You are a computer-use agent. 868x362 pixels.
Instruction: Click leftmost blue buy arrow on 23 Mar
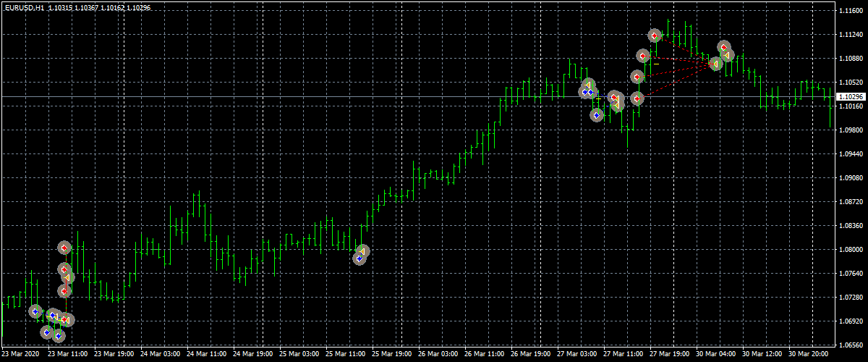coord(35,311)
